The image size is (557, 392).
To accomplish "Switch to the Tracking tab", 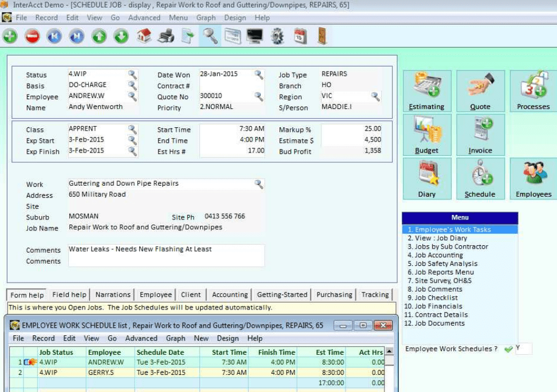I will [375, 295].
